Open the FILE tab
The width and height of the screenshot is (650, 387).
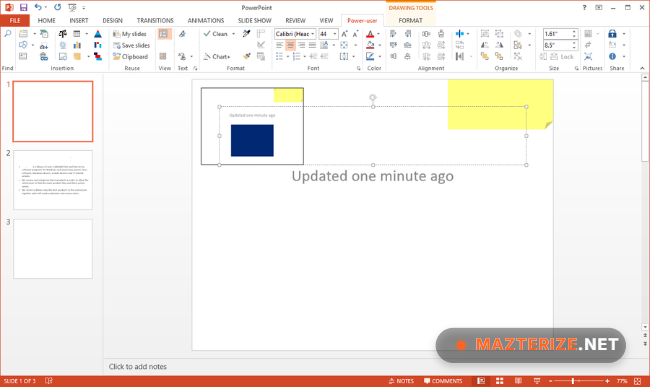click(15, 20)
